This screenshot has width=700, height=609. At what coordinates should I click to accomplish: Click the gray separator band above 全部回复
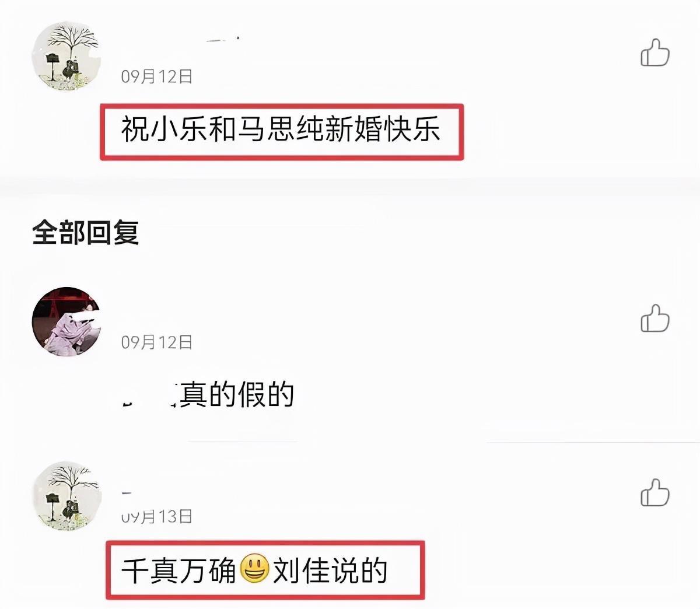pyautogui.click(x=350, y=188)
